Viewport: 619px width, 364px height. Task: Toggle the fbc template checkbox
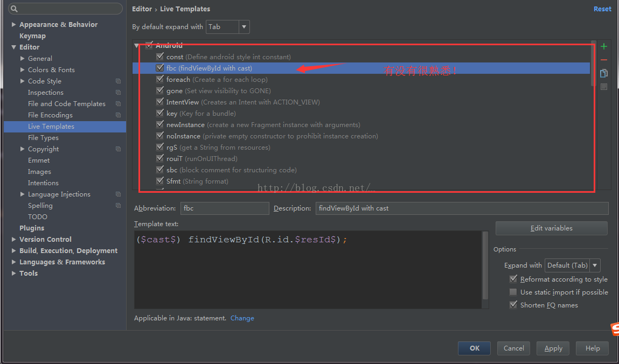(x=160, y=68)
